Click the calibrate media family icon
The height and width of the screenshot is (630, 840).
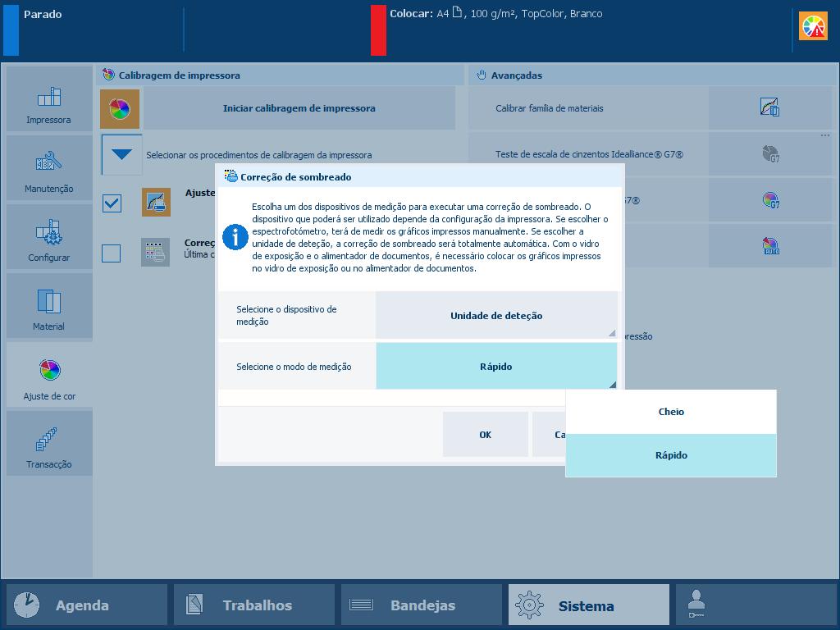click(x=769, y=107)
